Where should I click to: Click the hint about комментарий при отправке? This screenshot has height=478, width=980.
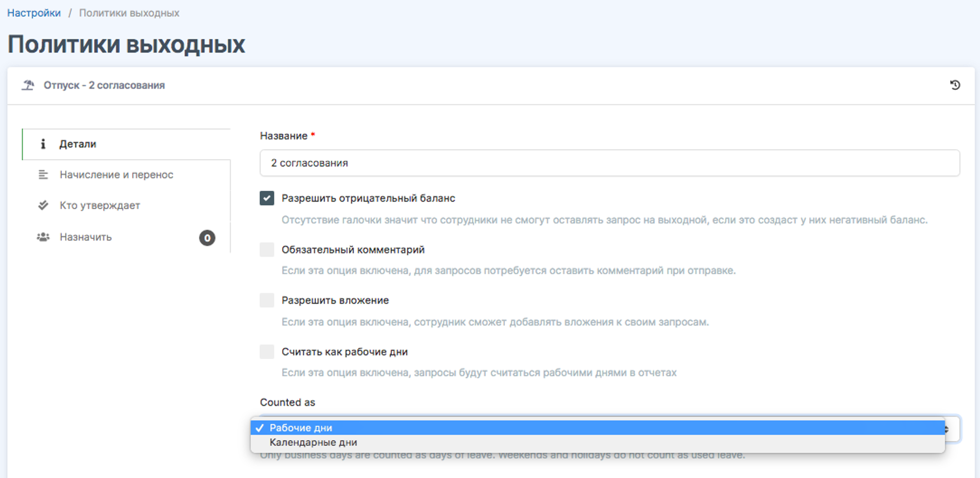(x=509, y=270)
